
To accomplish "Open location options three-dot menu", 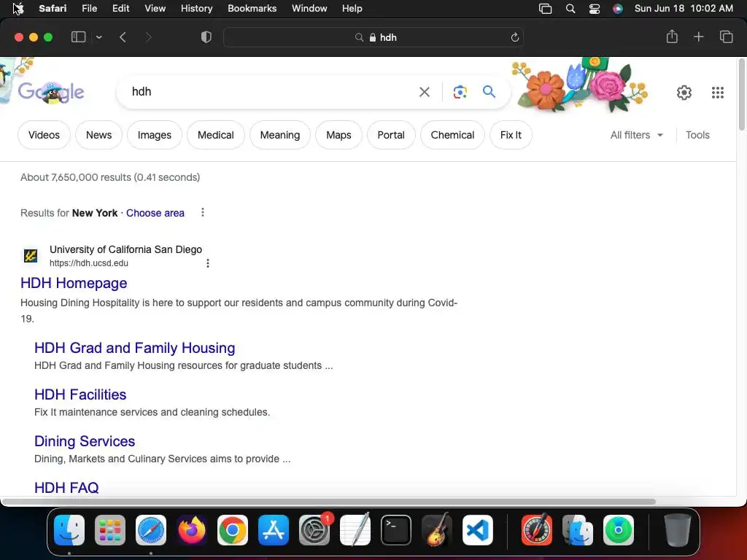I will [x=203, y=212].
